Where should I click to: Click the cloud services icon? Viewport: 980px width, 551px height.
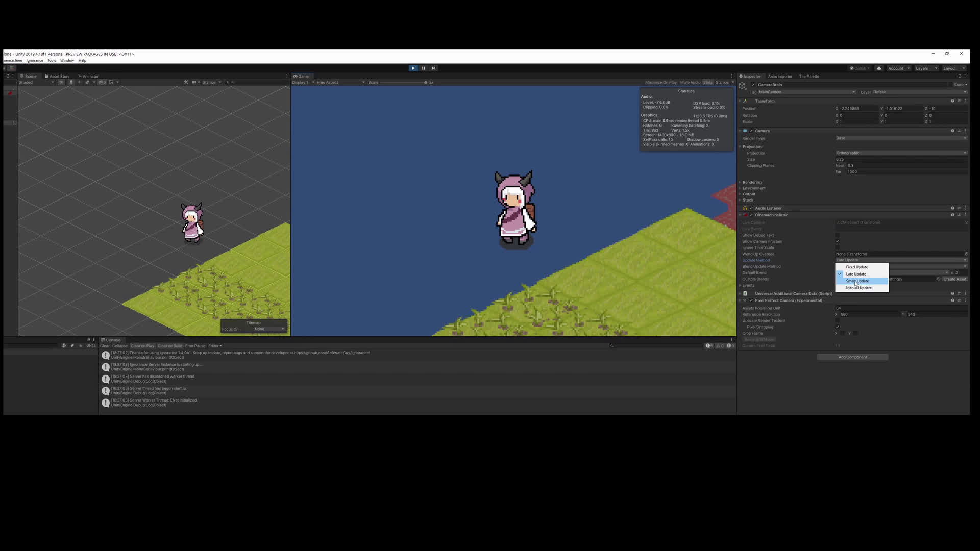point(879,68)
